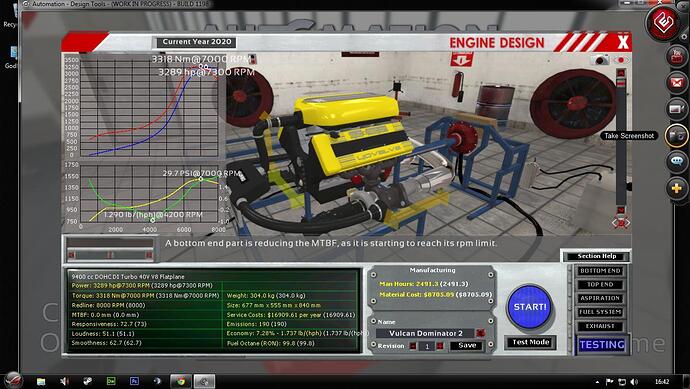The width and height of the screenshot is (690, 389).
Task: Open Google Chrome from the taskbar
Action: [x=180, y=381]
